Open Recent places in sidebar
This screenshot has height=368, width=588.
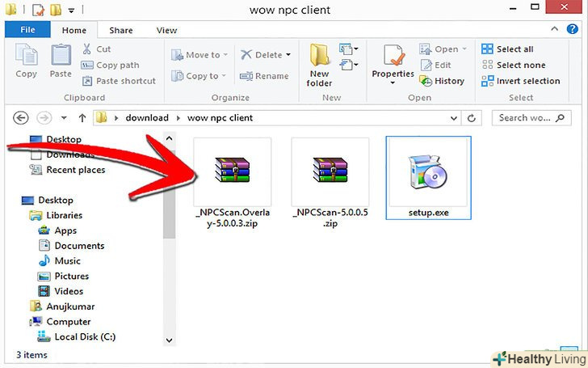pyautogui.click(x=68, y=170)
